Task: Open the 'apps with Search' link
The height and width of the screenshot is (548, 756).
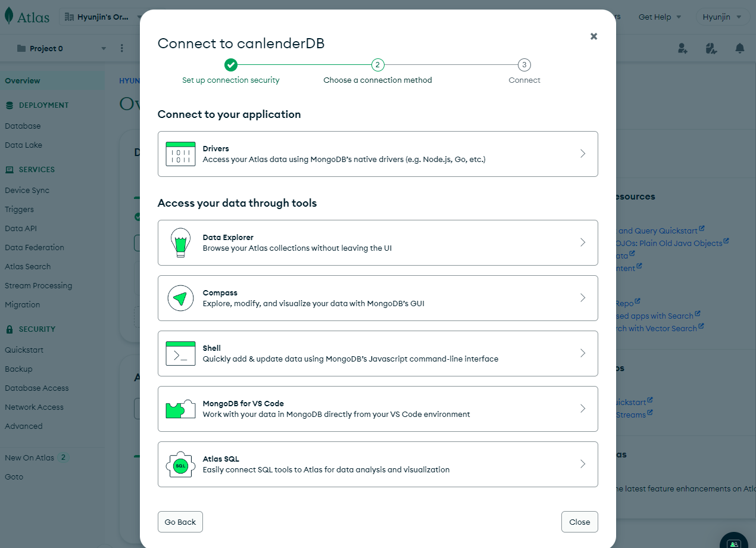Action: (x=658, y=316)
